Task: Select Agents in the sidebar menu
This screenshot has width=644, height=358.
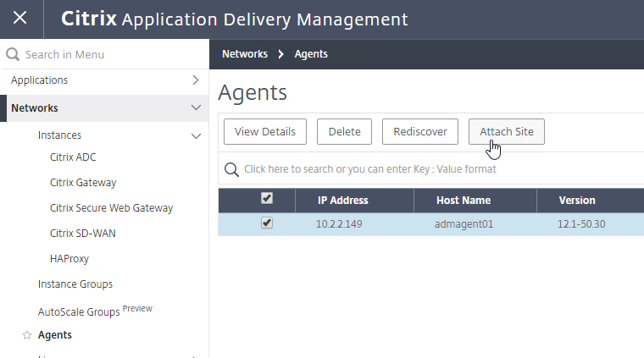Action: (54, 335)
